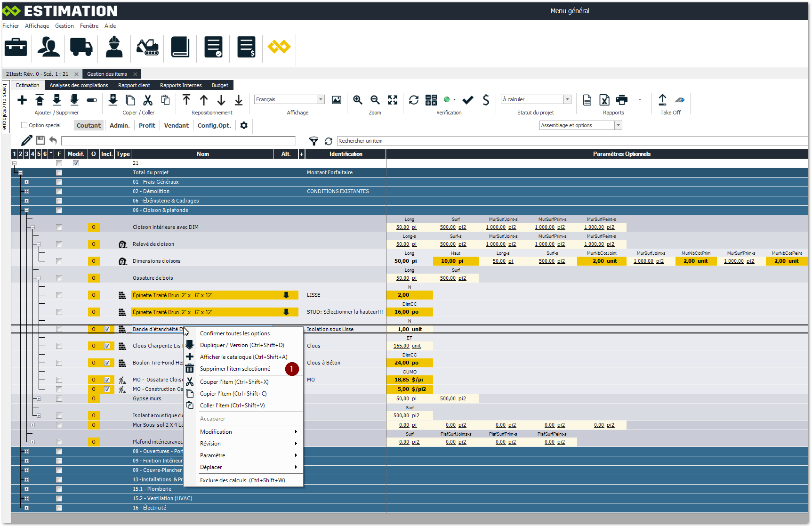
Task: Click the Profit button
Action: tap(147, 125)
